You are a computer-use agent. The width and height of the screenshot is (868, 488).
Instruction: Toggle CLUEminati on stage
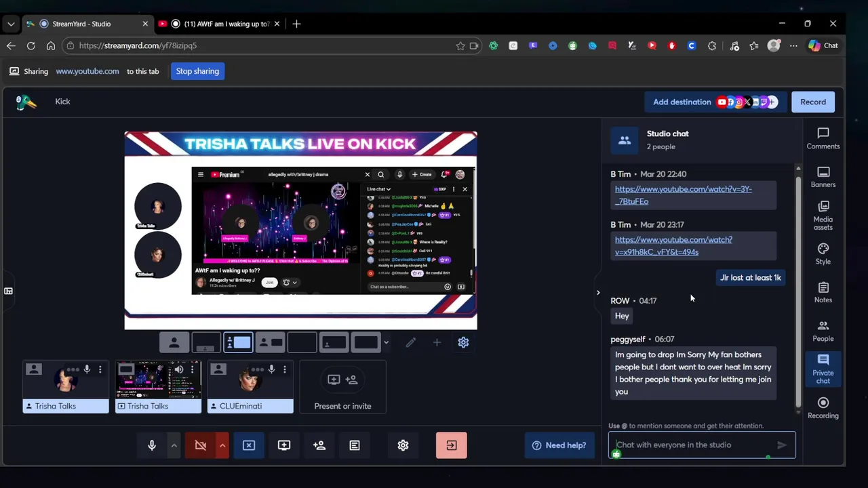218,369
